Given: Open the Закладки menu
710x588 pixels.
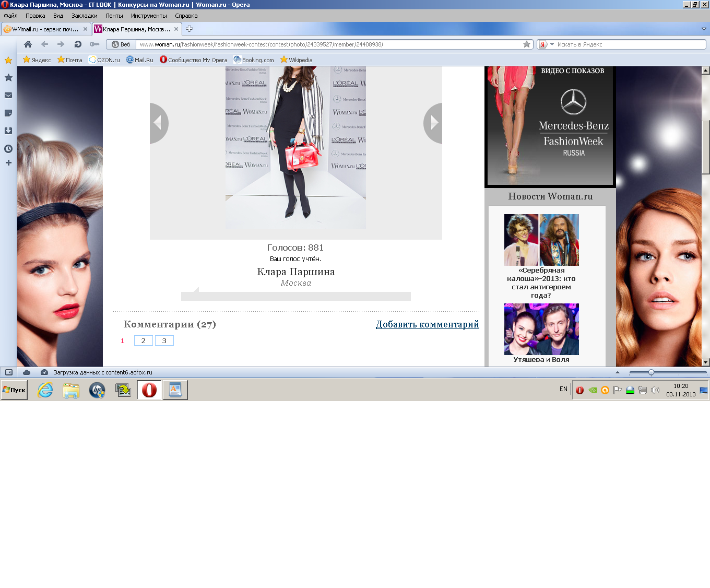Looking at the screenshot, I should point(84,16).
